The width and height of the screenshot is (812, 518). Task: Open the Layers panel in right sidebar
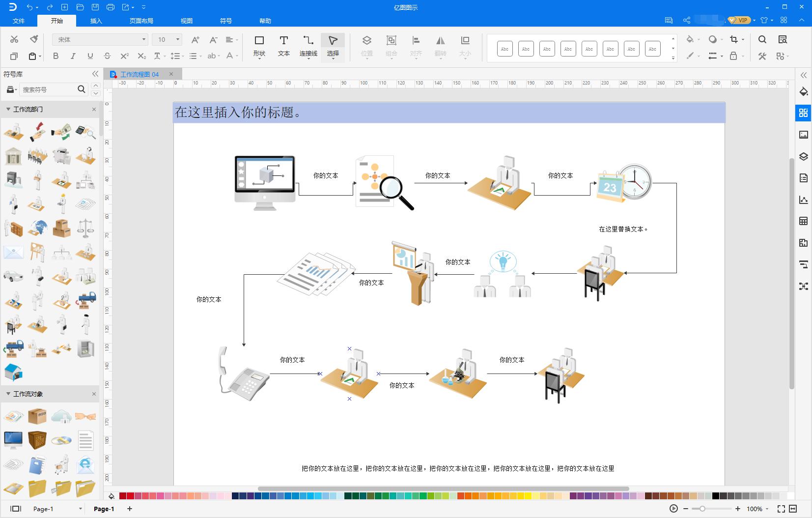[804, 157]
